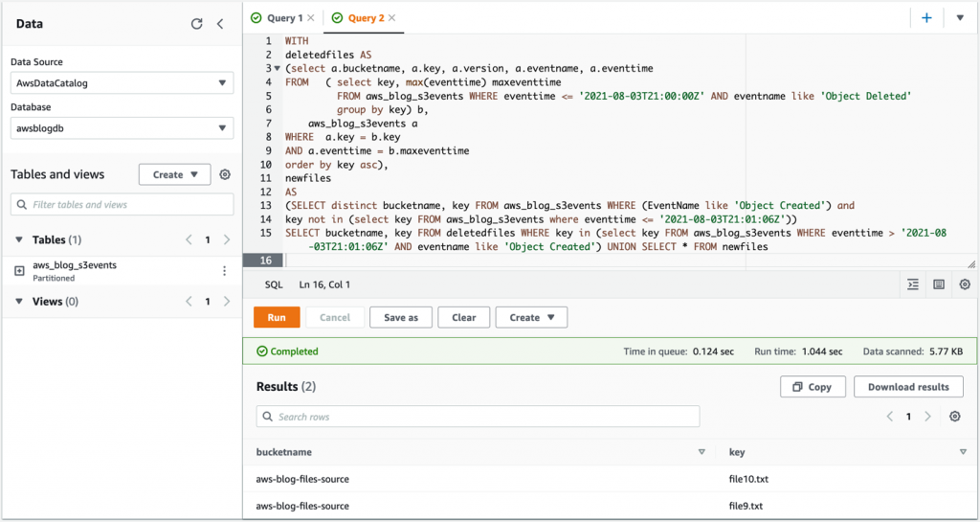
Task: Click the aws_blog_s3events table name
Action: point(75,265)
